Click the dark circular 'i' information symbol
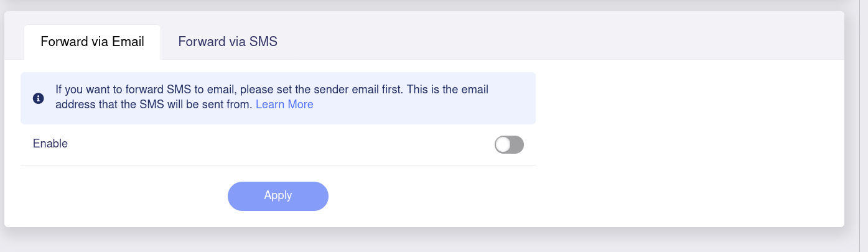 click(x=38, y=98)
